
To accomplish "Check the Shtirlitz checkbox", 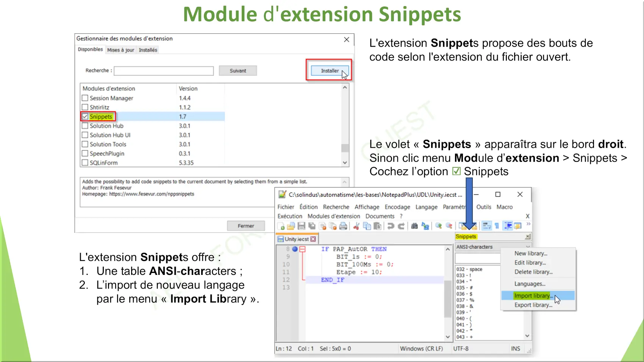I will pyautogui.click(x=85, y=107).
